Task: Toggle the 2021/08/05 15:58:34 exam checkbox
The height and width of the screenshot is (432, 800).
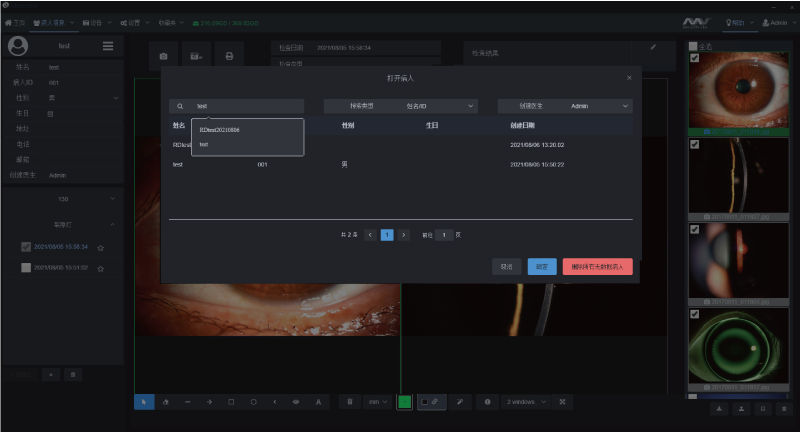Action: [26, 247]
